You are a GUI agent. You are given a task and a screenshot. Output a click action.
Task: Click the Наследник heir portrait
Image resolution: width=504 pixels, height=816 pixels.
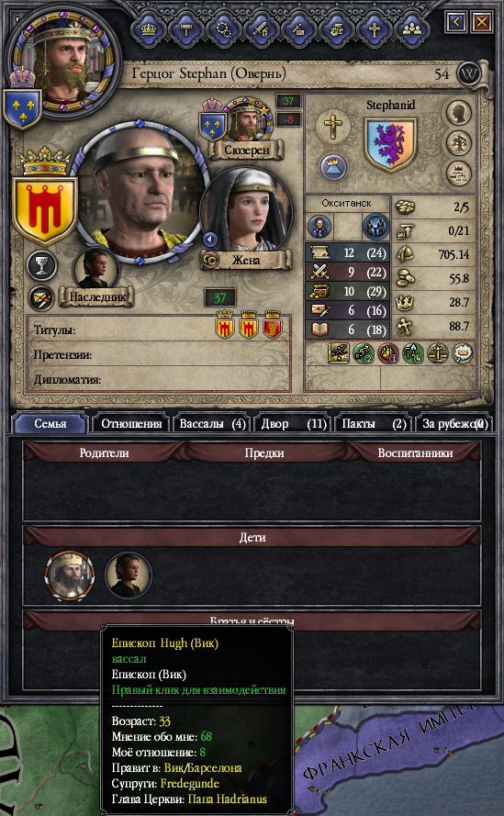click(x=96, y=270)
